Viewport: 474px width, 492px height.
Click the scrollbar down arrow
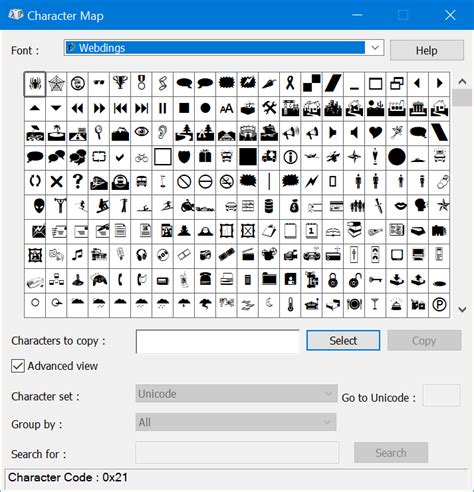coord(462,309)
